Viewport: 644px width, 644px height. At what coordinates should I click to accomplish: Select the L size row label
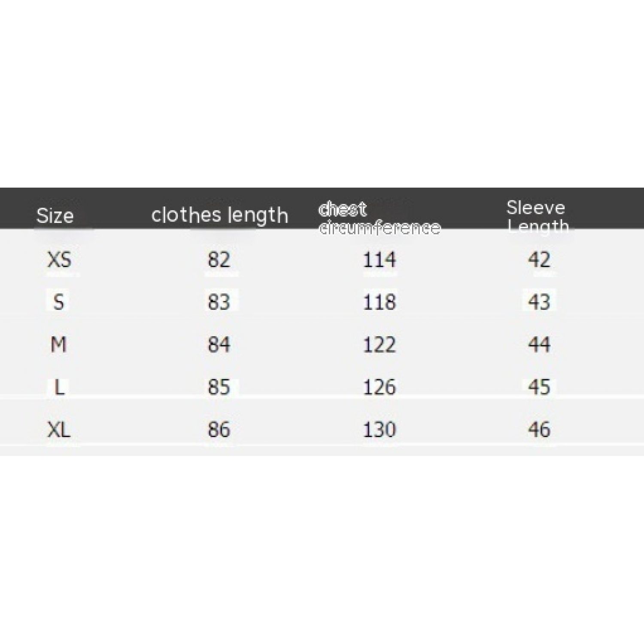click(59, 387)
